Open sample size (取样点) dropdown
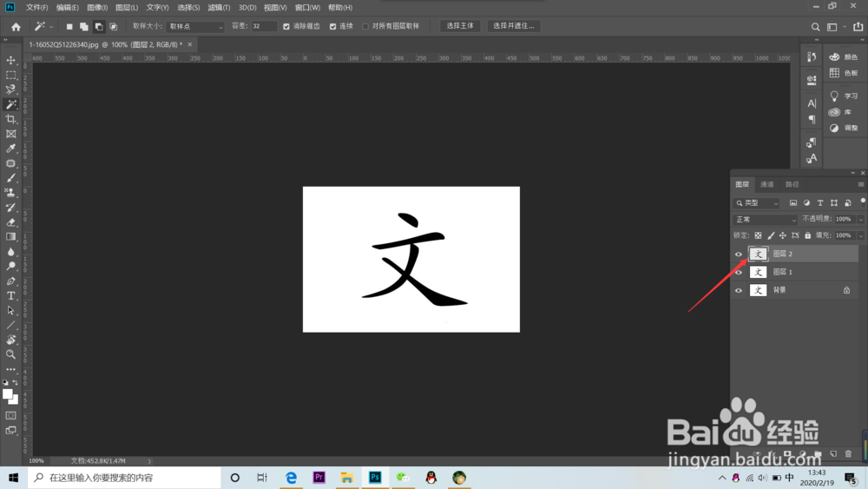This screenshot has height=489, width=868. click(194, 27)
